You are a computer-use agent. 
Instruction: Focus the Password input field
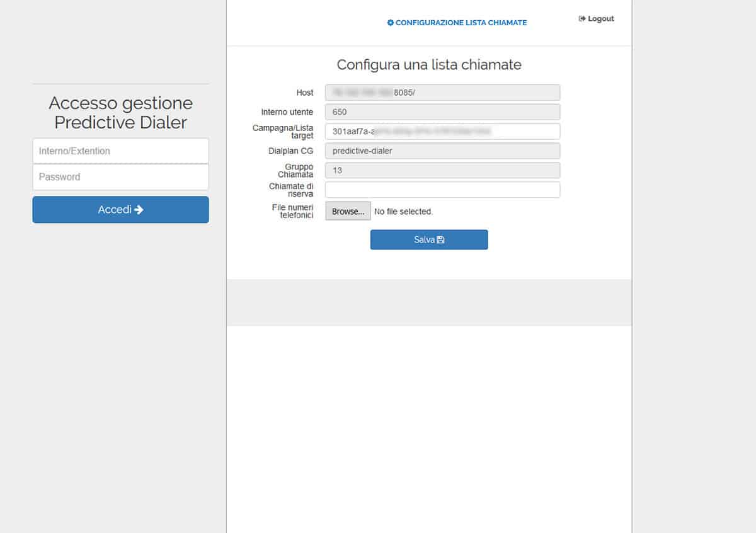120,177
